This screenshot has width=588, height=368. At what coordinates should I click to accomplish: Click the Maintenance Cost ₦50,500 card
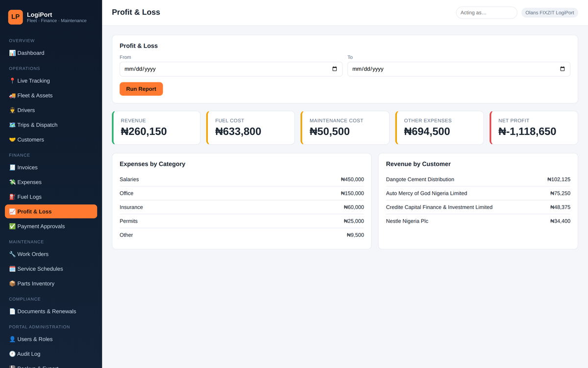pyautogui.click(x=345, y=128)
